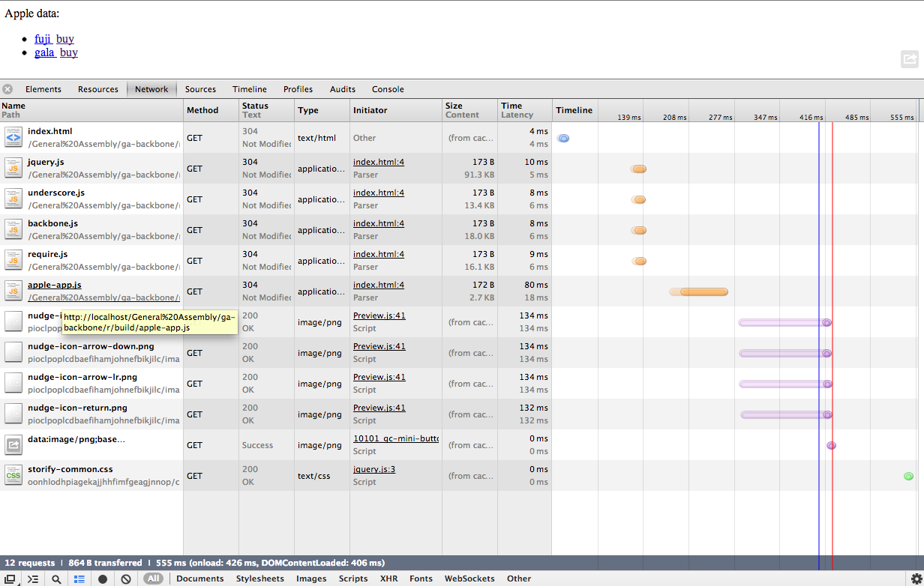Click the index.html document icon
Screen dimensions: 924x586
(x=13, y=137)
